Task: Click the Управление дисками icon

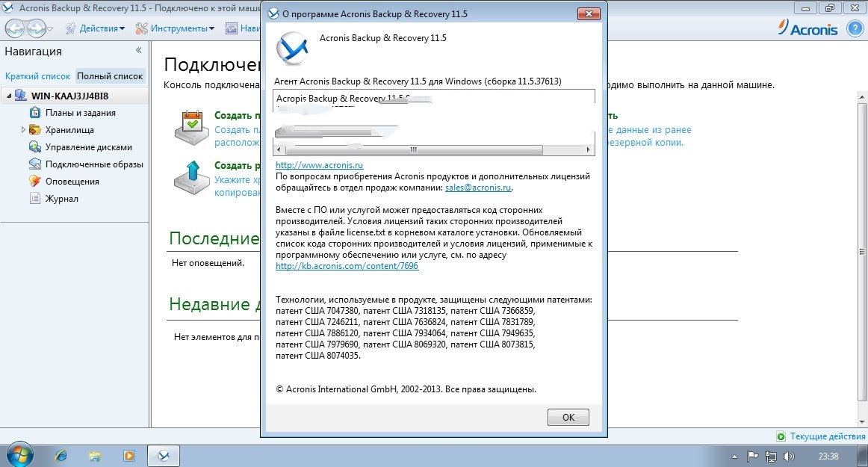Action: tap(35, 146)
